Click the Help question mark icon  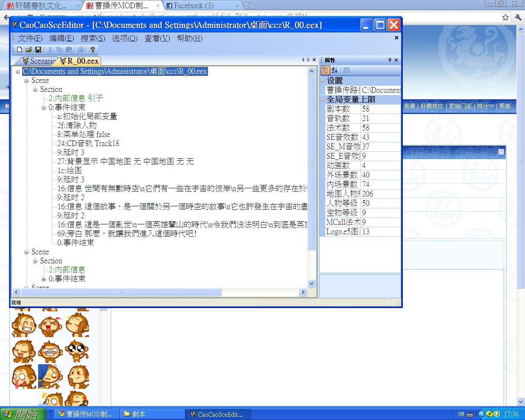tap(93, 50)
